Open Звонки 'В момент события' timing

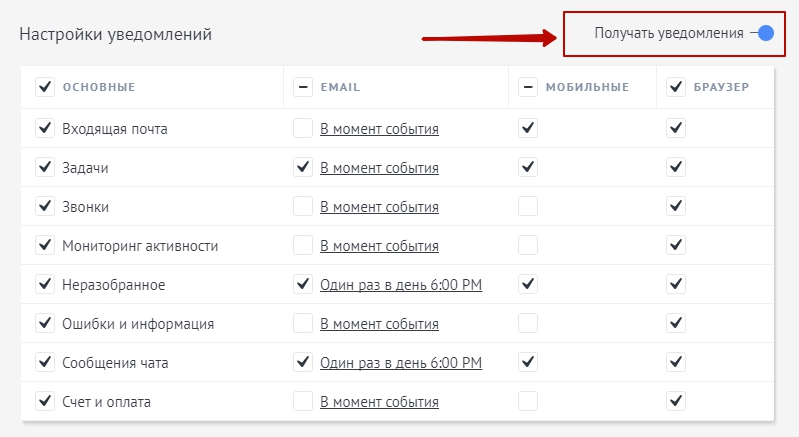coord(379,207)
